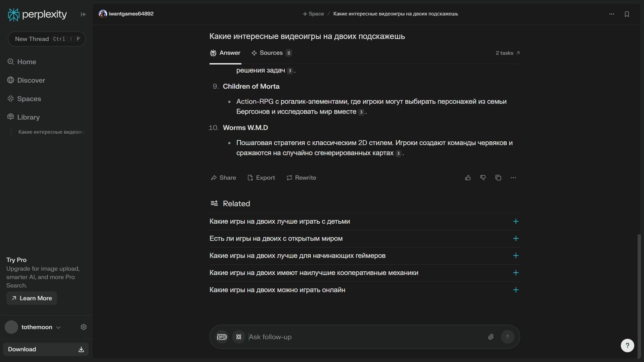This screenshot has height=362, width=644.
Task: Open more answer actions menu
Action: [513, 178]
